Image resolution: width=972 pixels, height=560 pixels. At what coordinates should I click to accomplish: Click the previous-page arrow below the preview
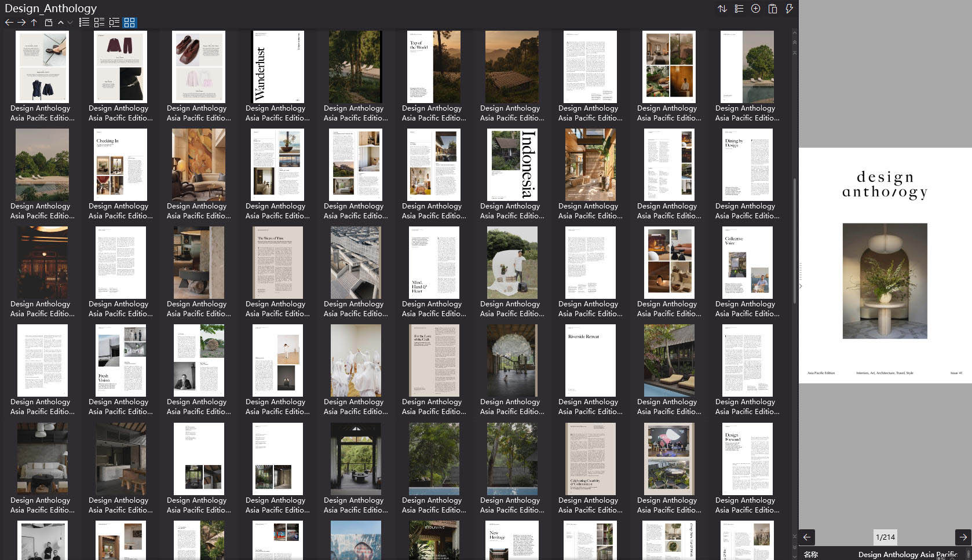tap(806, 537)
